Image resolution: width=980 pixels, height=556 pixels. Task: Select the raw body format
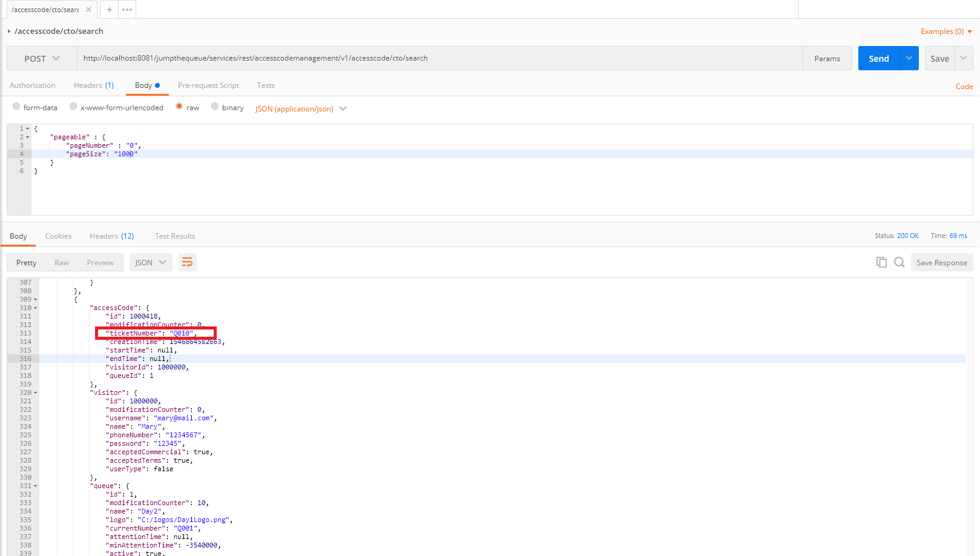pyautogui.click(x=179, y=107)
